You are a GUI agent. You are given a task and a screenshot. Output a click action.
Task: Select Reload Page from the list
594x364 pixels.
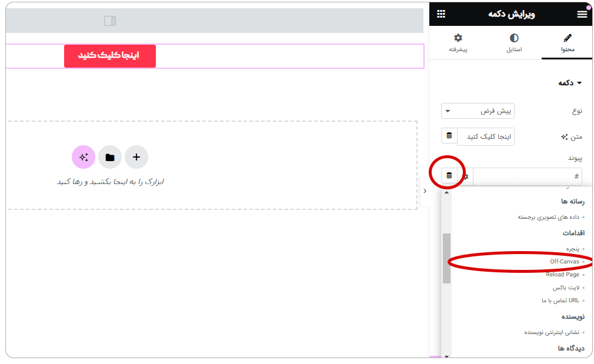562,275
